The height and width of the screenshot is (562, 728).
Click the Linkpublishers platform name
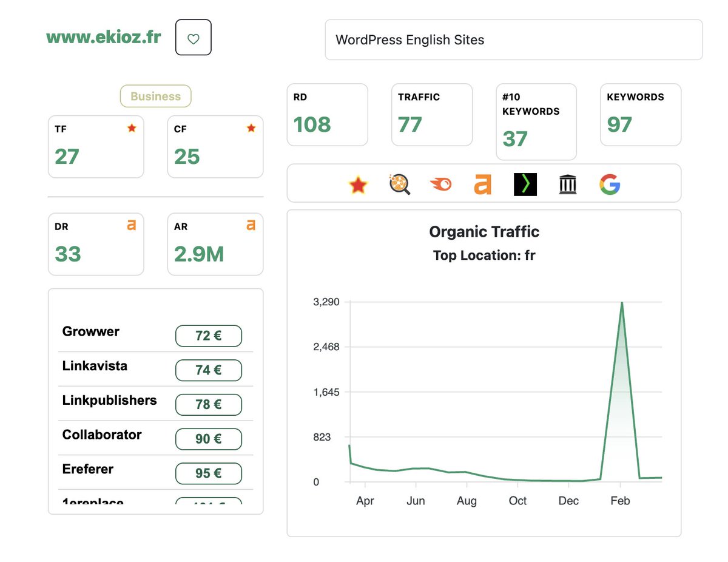point(109,401)
